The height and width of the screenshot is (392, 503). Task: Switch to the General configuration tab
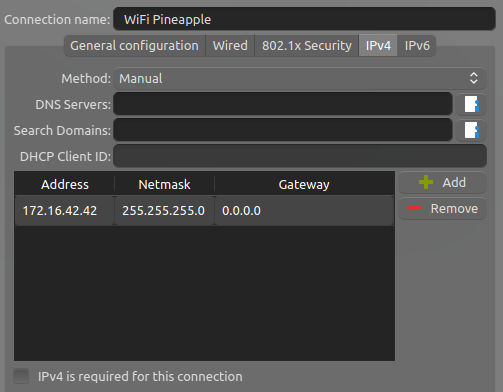(134, 46)
